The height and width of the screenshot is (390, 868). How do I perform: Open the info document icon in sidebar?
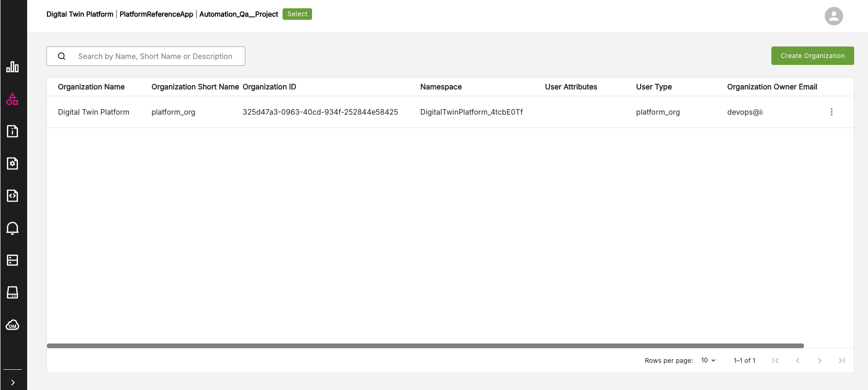point(12,131)
